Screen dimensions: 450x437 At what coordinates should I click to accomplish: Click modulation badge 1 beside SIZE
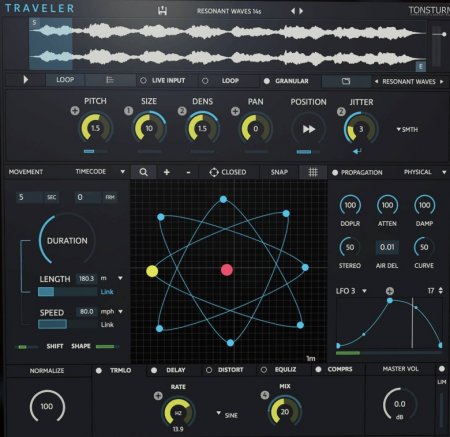coord(128,111)
